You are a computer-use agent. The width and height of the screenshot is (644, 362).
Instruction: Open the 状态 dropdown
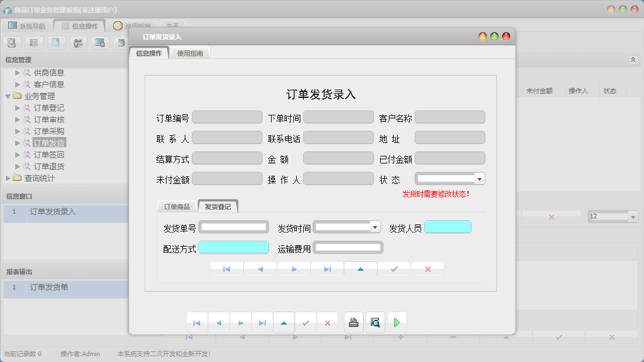tap(479, 178)
